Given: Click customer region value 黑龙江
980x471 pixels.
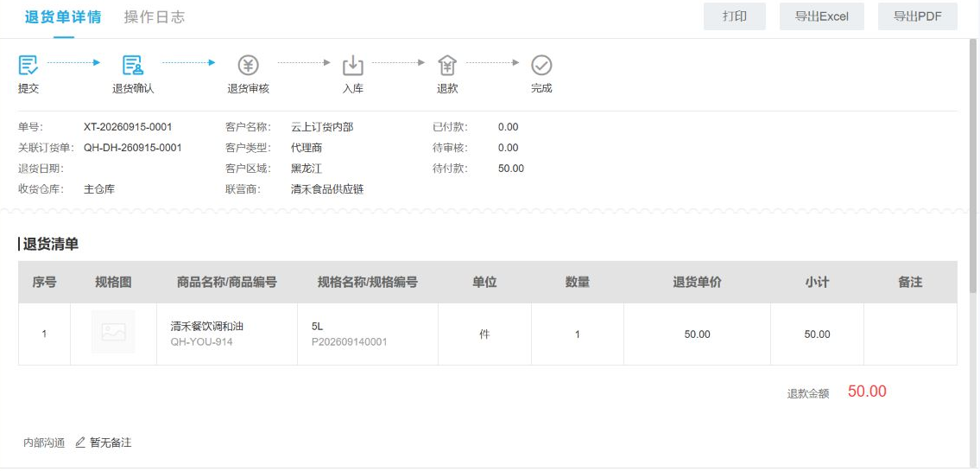Looking at the screenshot, I should click(307, 169).
